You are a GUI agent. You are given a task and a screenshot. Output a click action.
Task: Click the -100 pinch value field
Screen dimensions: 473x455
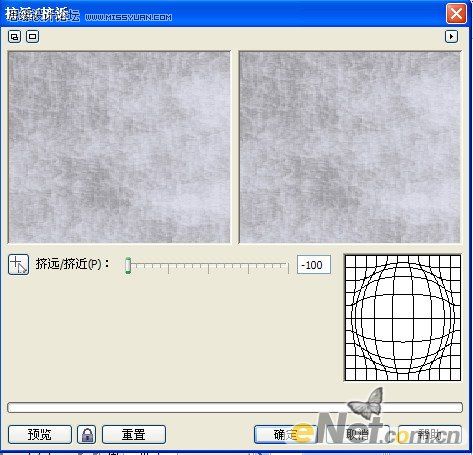pyautogui.click(x=314, y=265)
